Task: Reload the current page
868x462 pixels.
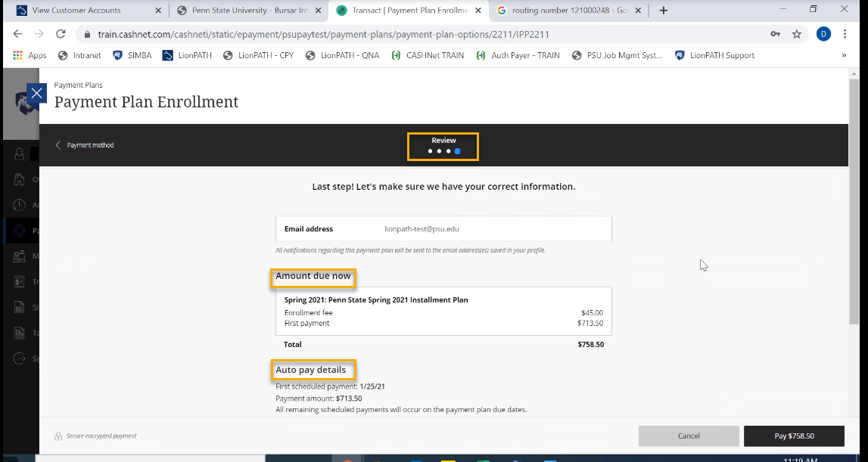Action: pyautogui.click(x=61, y=34)
